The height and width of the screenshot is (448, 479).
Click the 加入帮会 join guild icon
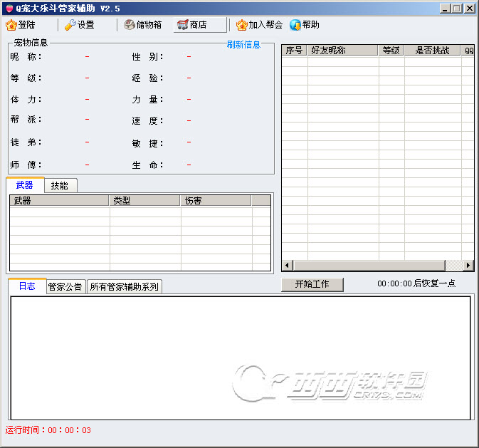coord(242,25)
